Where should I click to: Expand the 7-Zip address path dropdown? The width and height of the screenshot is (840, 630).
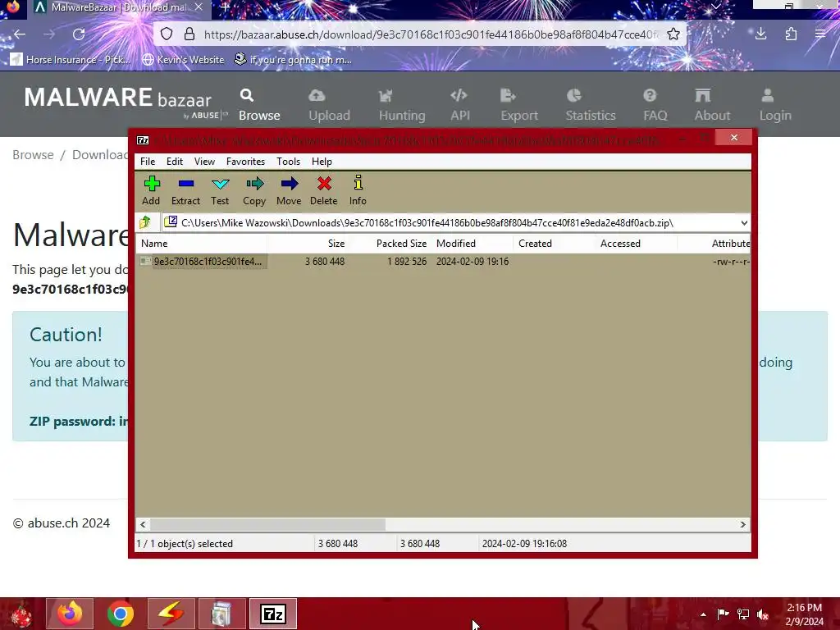[743, 223]
